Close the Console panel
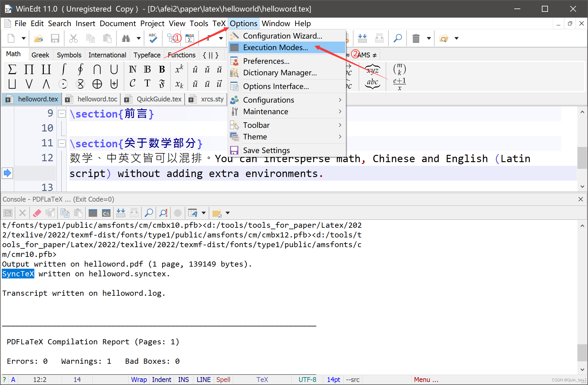The image size is (588, 385). pos(581,199)
